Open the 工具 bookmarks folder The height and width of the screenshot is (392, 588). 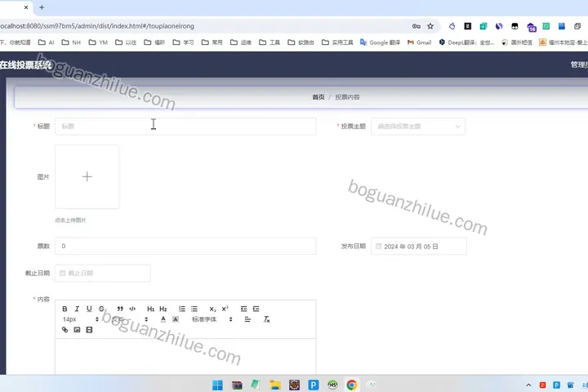(x=269, y=42)
